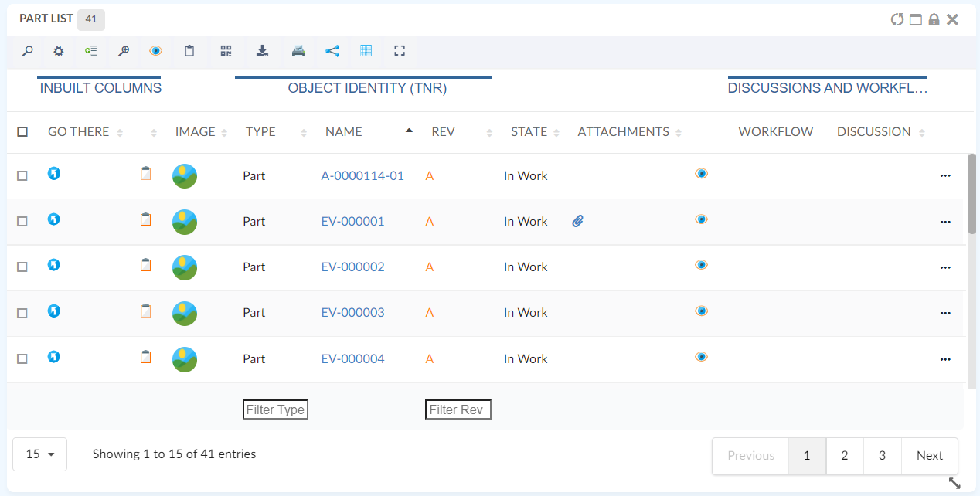
Task: Click the download icon in the toolbar
Action: tap(262, 51)
